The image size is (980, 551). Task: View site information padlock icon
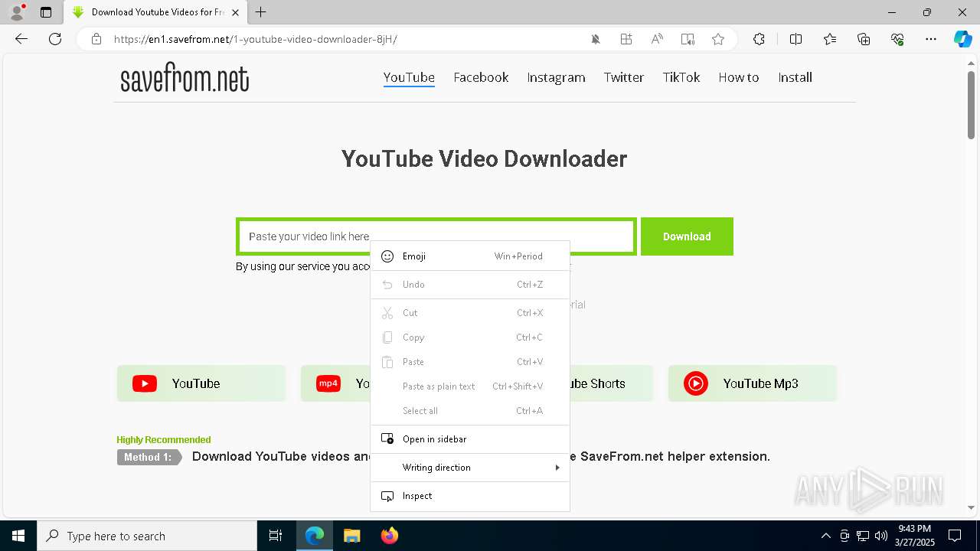(x=96, y=39)
